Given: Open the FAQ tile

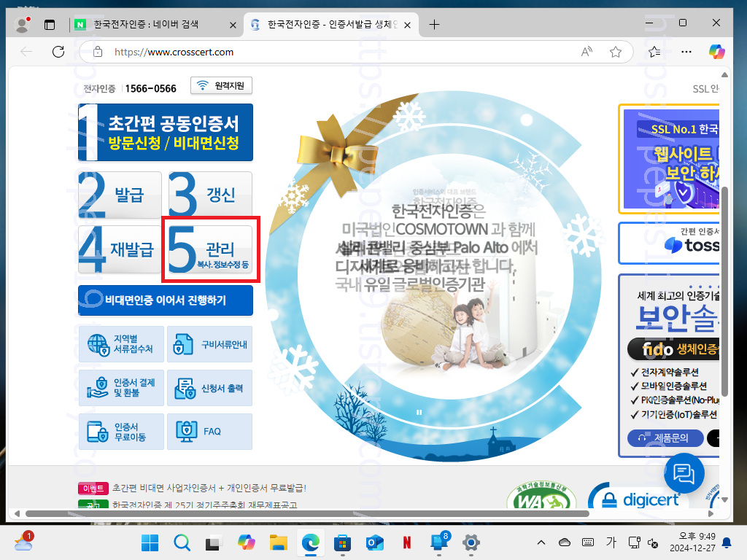Looking at the screenshot, I should [x=209, y=432].
